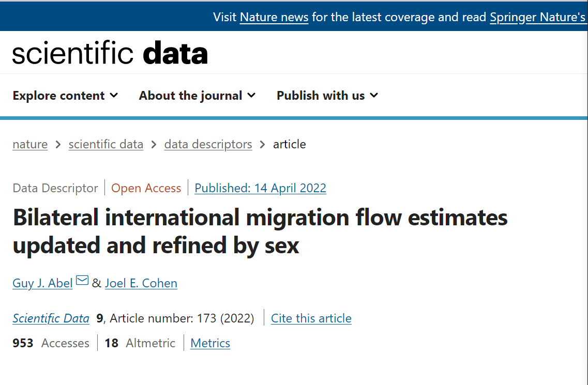Navigate to data descriptors breadcrumb
Image resolution: width=588 pixels, height=385 pixels.
click(208, 145)
